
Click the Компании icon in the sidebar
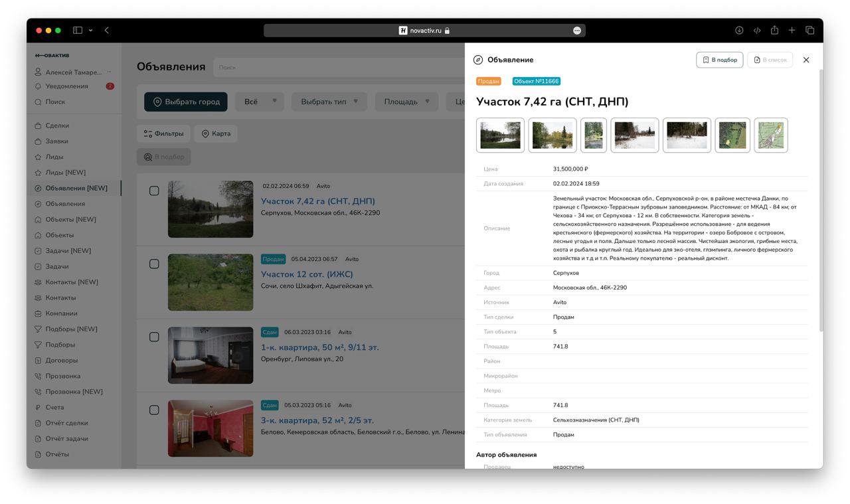tap(38, 313)
